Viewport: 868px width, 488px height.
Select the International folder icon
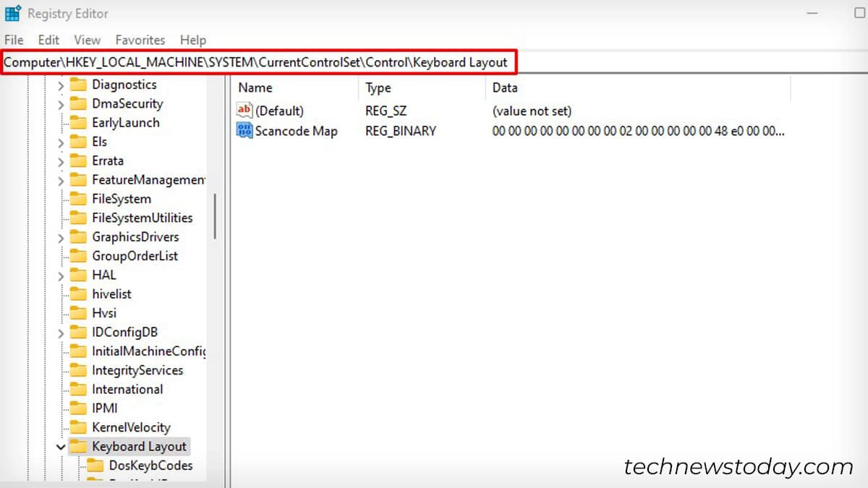click(78, 389)
